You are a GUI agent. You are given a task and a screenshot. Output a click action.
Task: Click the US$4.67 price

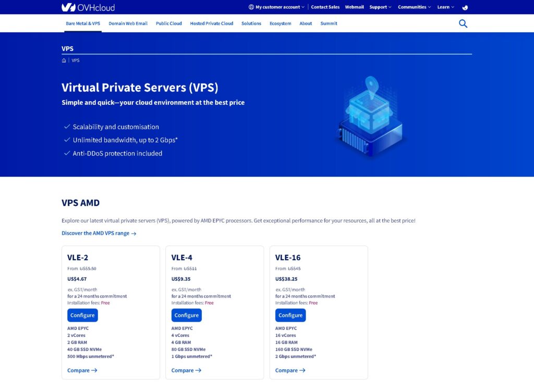[77, 279]
